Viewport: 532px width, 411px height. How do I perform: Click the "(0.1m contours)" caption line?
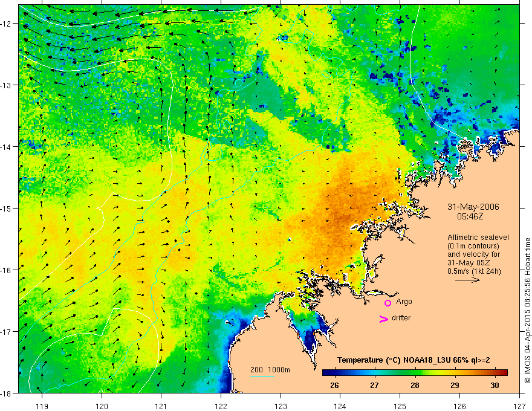tap(473, 246)
